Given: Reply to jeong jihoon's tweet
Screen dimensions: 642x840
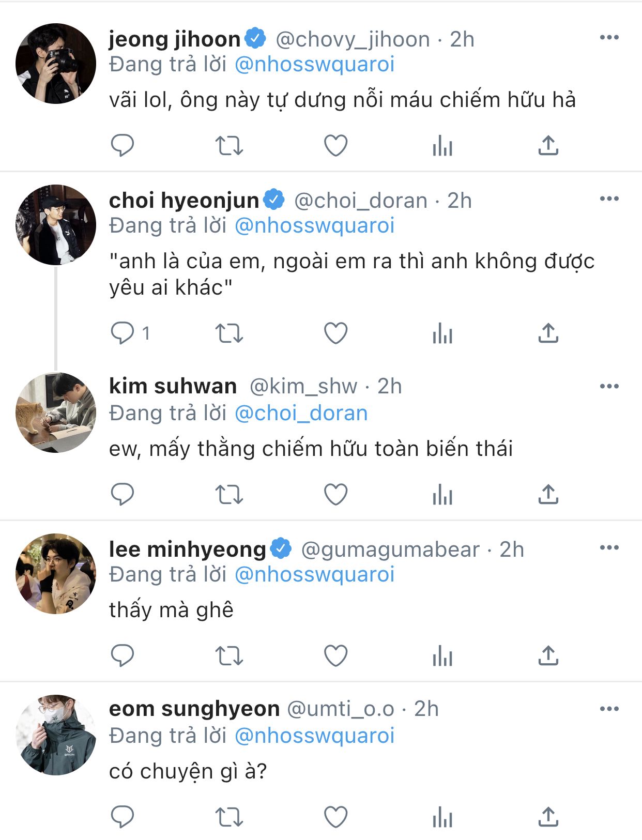Looking at the screenshot, I should click(x=123, y=145).
